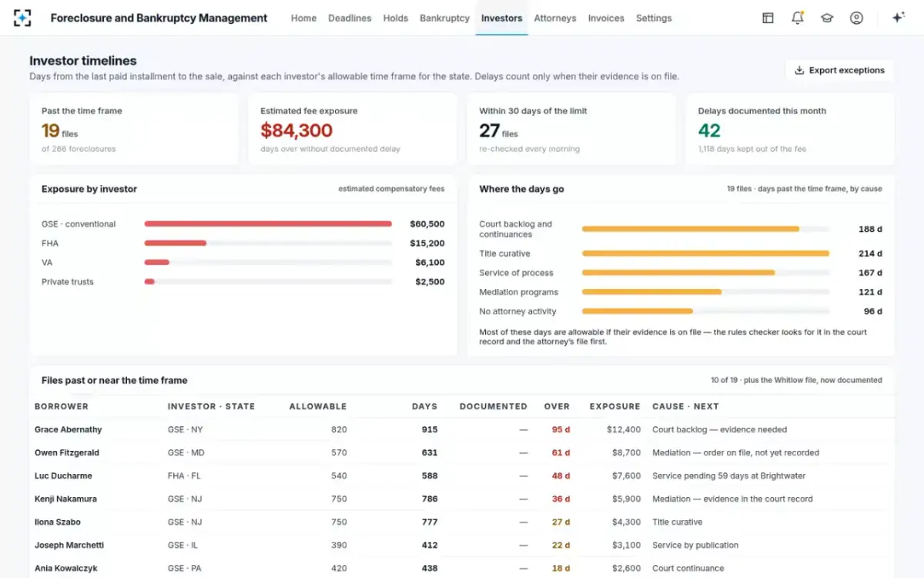Image resolution: width=924 pixels, height=578 pixels.
Task: Click the GSE conventional exposure bar
Action: coord(268,224)
